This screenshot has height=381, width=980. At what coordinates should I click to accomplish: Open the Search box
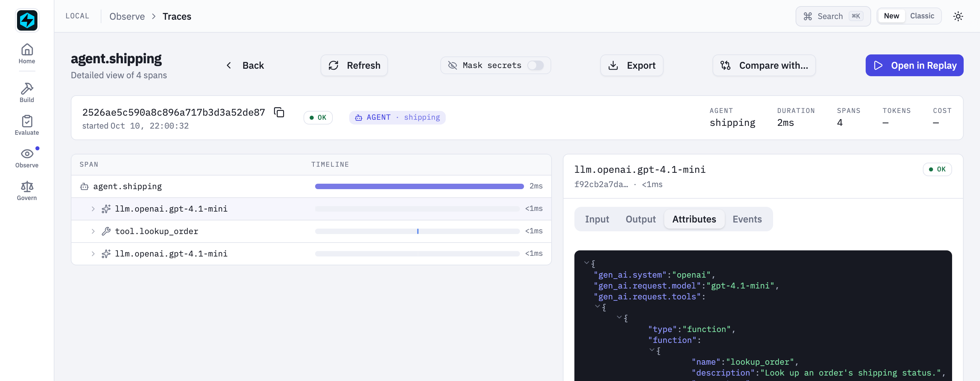click(x=833, y=16)
